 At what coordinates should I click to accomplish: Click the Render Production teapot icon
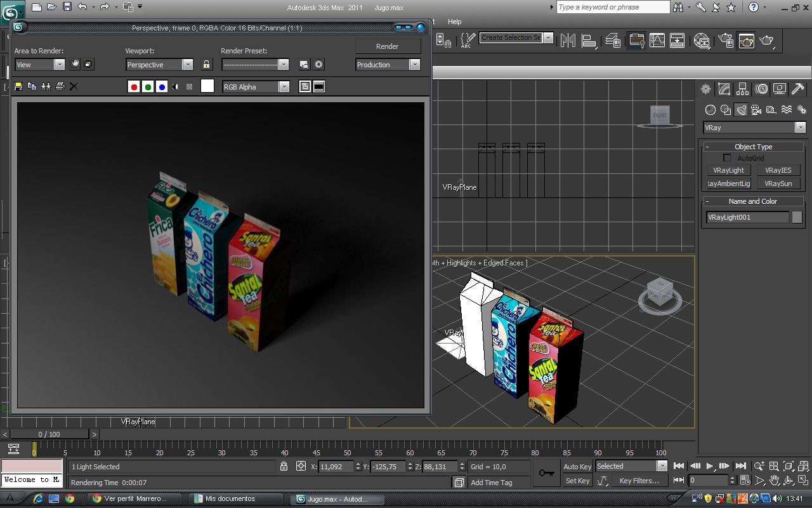pos(767,40)
